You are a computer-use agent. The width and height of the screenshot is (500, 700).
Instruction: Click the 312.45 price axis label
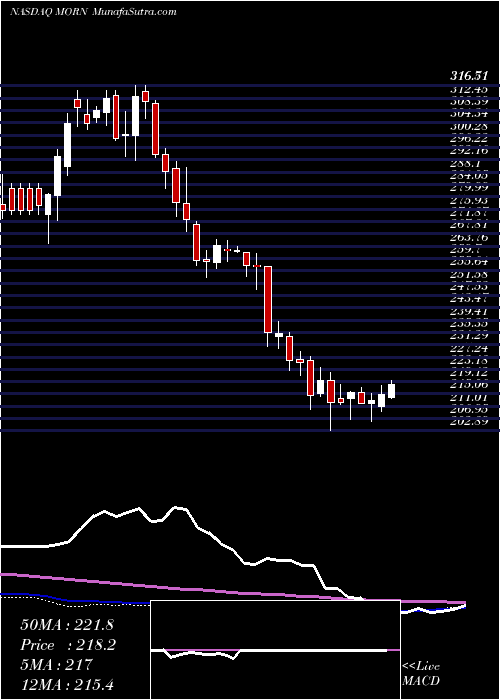click(x=470, y=90)
